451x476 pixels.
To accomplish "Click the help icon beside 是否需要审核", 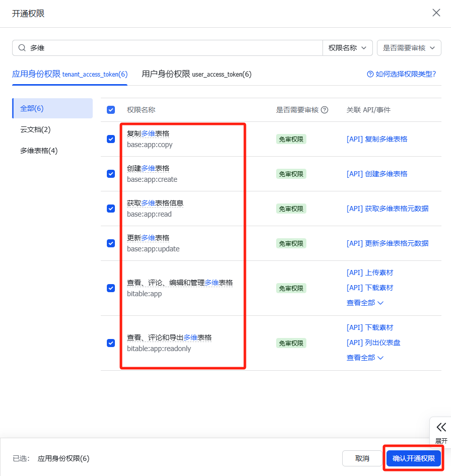I will (x=325, y=110).
